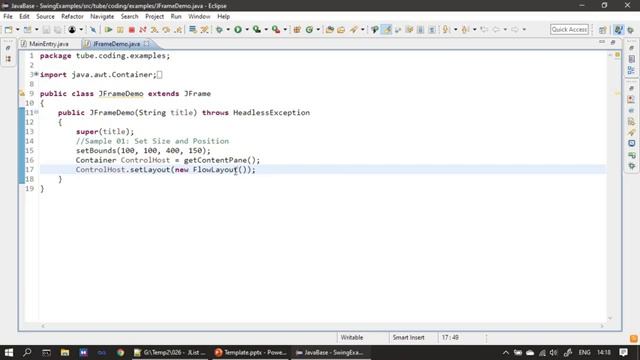This screenshot has width=640, height=360.
Task: Click 'Writable' in the status bar
Action: [x=351, y=338]
